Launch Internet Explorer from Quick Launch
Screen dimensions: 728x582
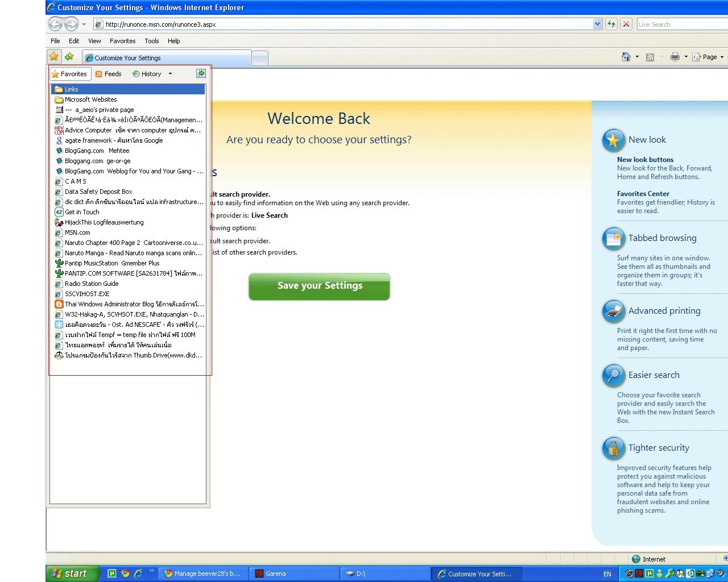point(138,573)
